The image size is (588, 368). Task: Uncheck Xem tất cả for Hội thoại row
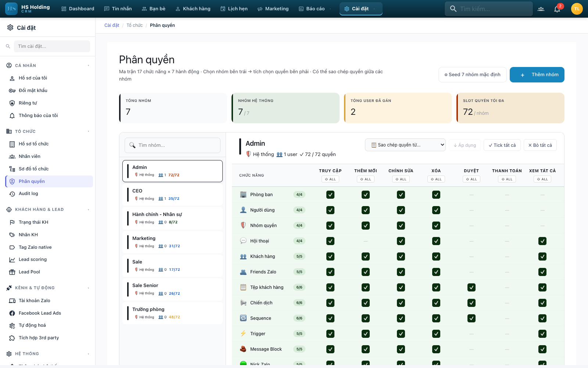coord(542,241)
